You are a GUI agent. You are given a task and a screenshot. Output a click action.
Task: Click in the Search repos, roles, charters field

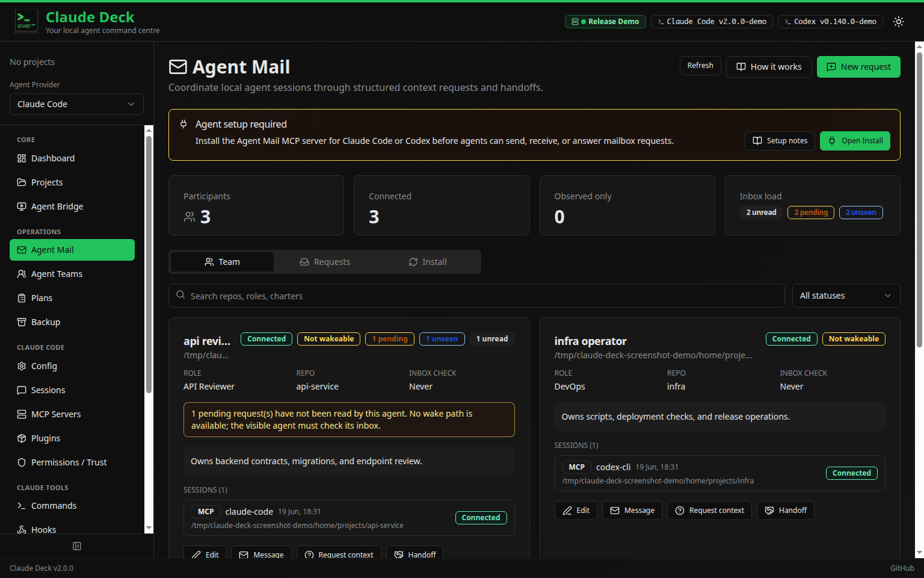coord(476,296)
